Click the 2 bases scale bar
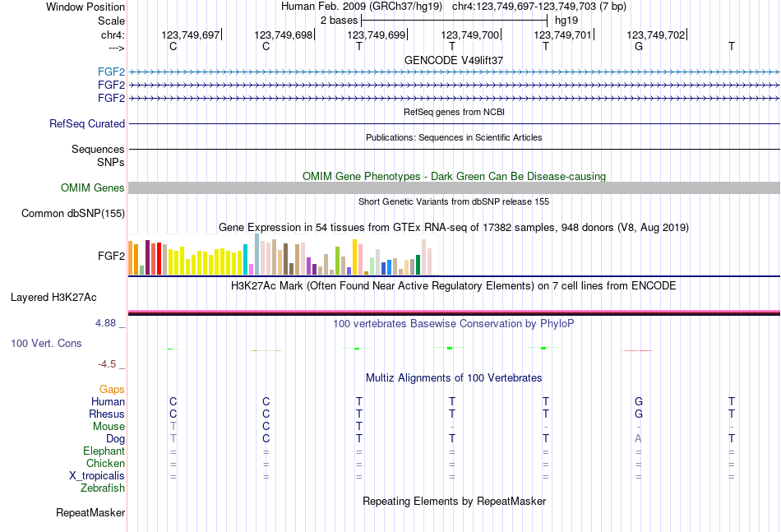This screenshot has width=781, height=532. (x=455, y=21)
